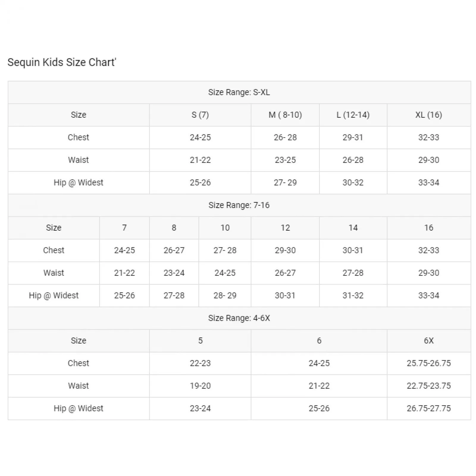This screenshot has width=476, height=476.
Task: Select the 25.75-26.75 chest measurement cell
Action: (x=429, y=363)
